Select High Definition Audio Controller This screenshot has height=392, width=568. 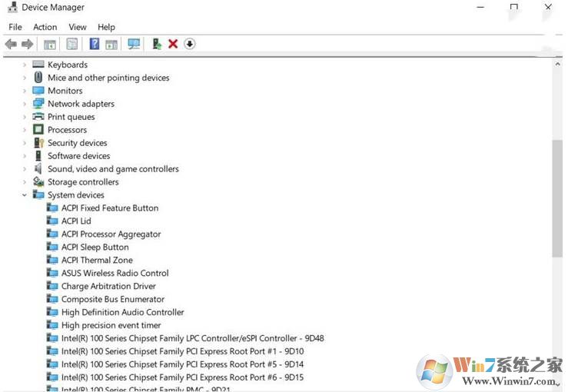(x=122, y=313)
